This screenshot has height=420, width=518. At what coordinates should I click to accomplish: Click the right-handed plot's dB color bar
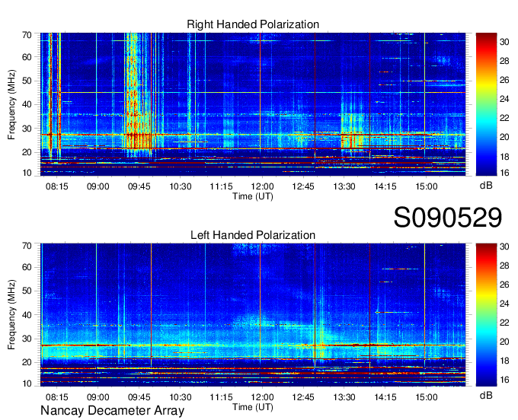tap(486, 104)
